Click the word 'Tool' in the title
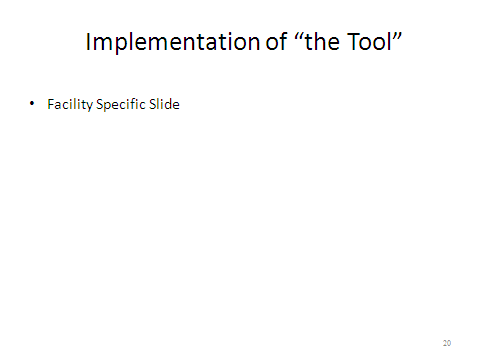The image size is (480, 360). 369,41
